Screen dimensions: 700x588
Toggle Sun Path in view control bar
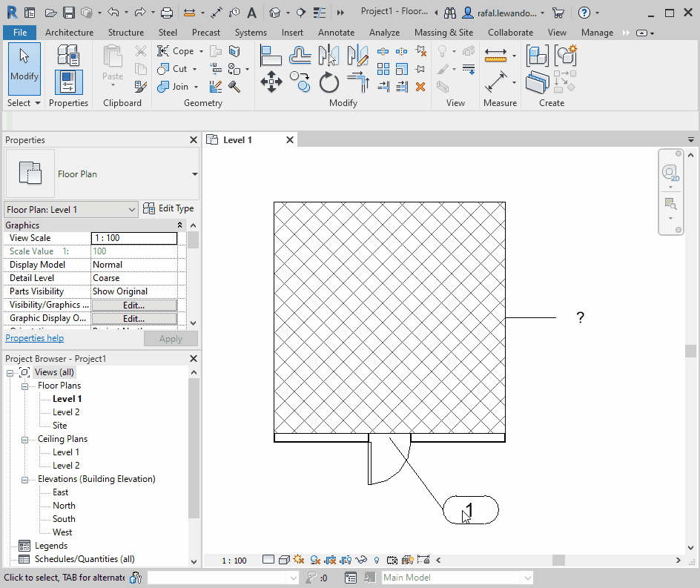[x=299, y=561]
